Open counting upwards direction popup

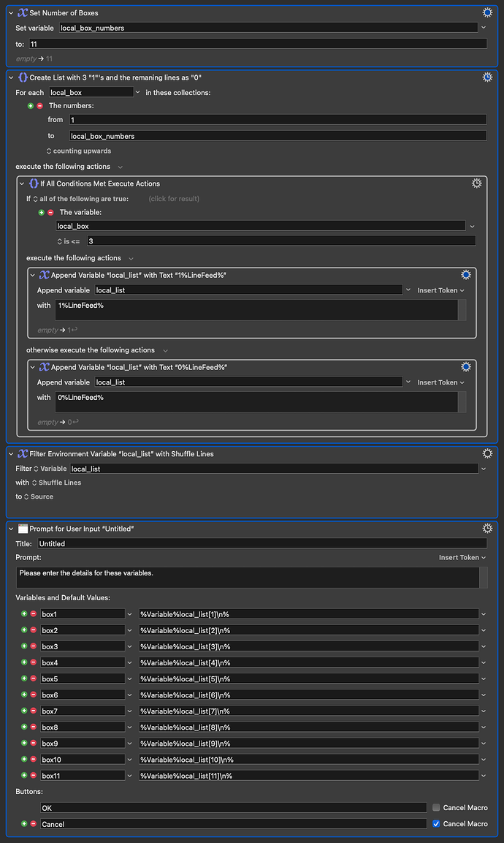[x=78, y=151]
